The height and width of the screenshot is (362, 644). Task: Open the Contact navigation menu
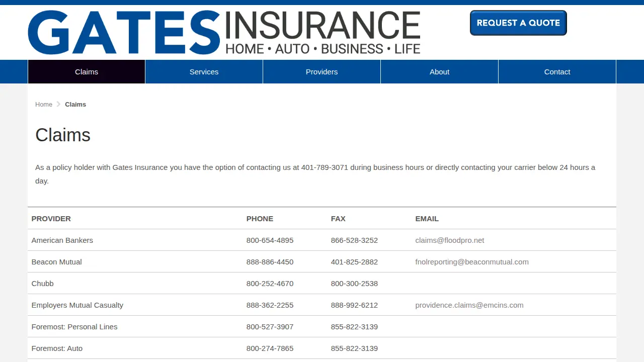click(x=557, y=72)
